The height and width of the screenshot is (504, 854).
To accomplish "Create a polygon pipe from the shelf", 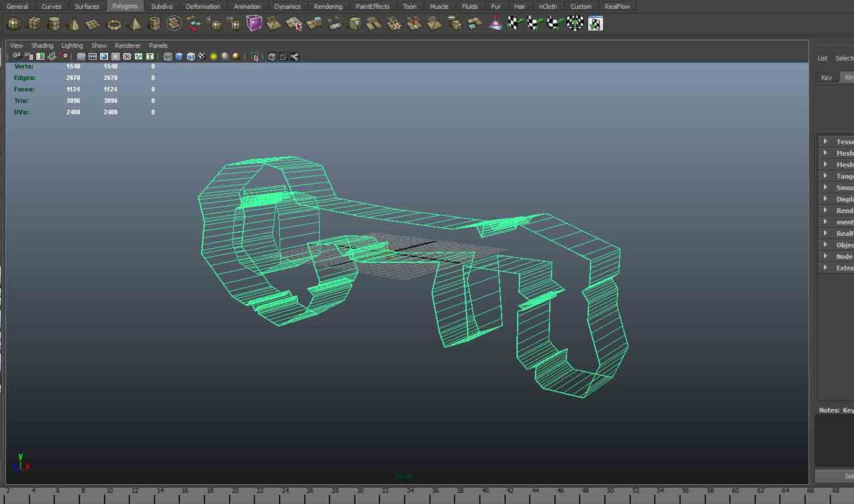I will point(154,23).
